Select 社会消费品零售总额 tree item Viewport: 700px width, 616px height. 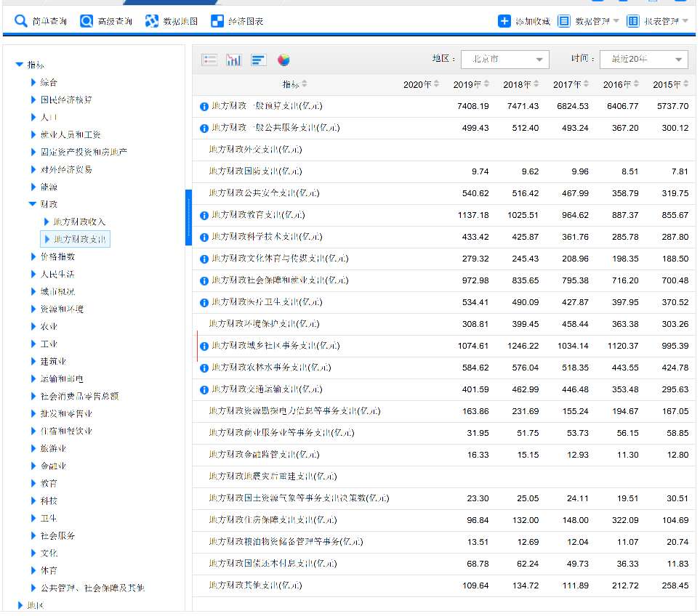tap(79, 396)
